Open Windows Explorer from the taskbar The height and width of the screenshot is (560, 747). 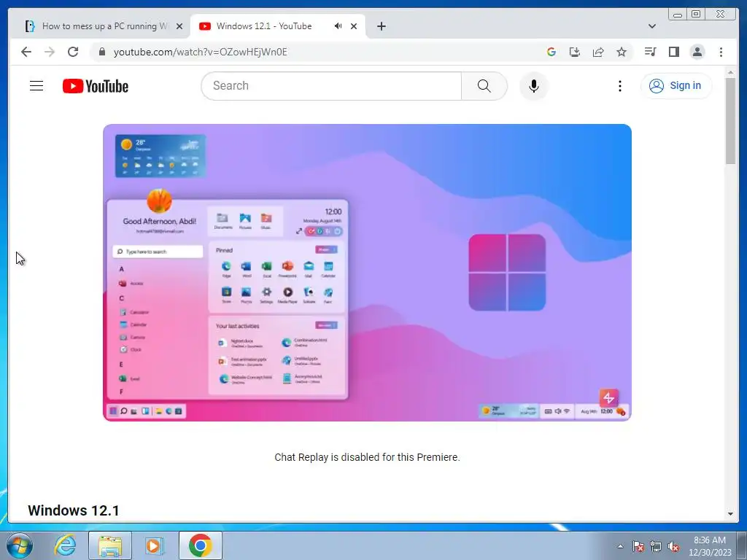pyautogui.click(x=110, y=545)
